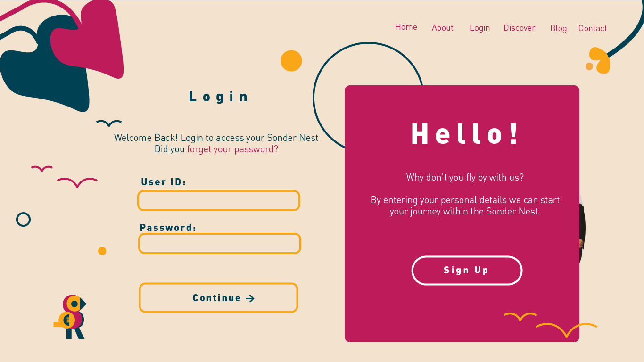Click the Sign Up button
This screenshot has height=362, width=644.
coord(467,271)
